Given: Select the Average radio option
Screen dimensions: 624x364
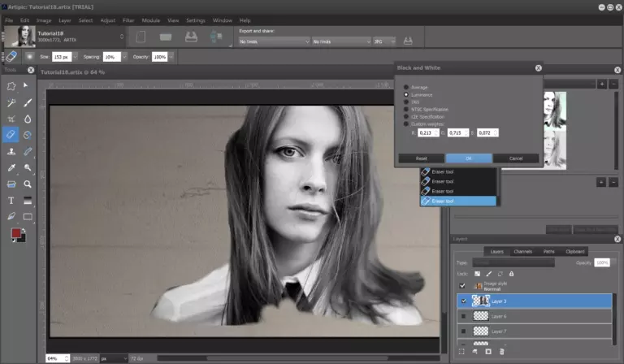Looking at the screenshot, I should click(x=406, y=87).
